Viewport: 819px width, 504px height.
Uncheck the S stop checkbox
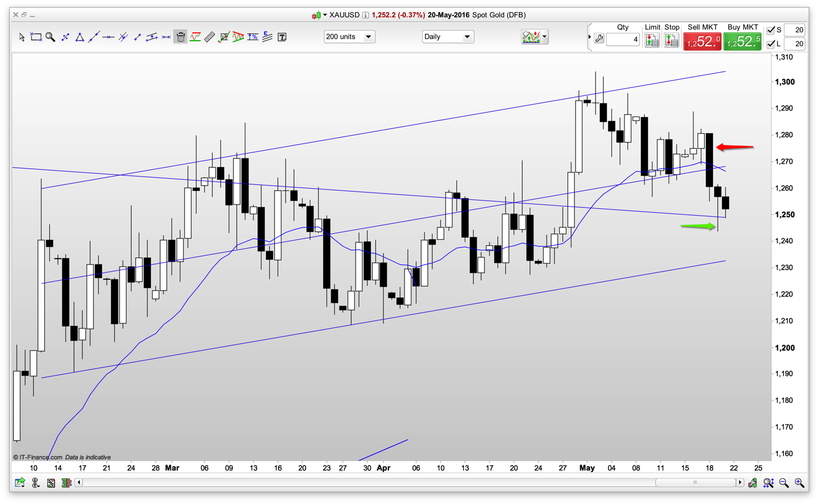771,30
